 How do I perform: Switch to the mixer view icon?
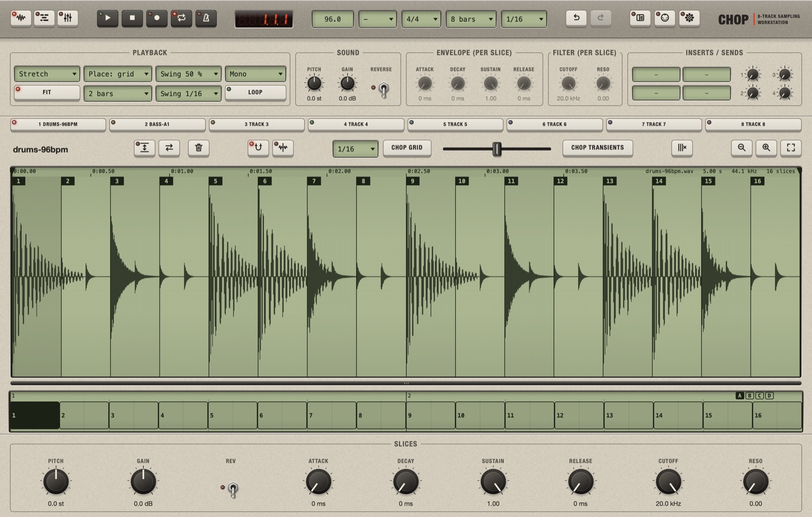point(67,18)
